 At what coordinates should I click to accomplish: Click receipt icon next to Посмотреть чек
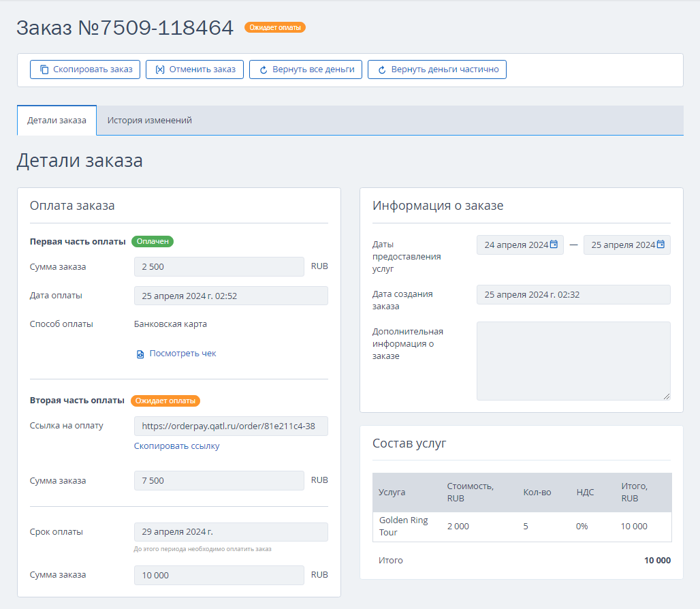pyautogui.click(x=140, y=354)
